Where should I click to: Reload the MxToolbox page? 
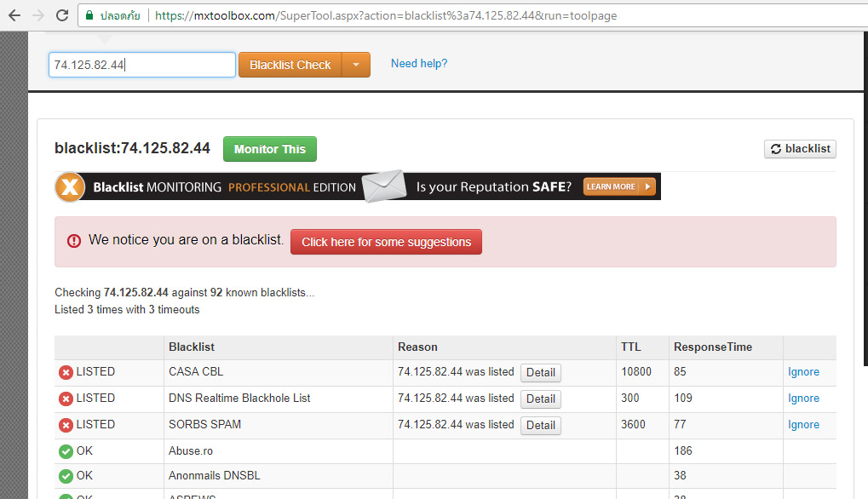[x=62, y=15]
